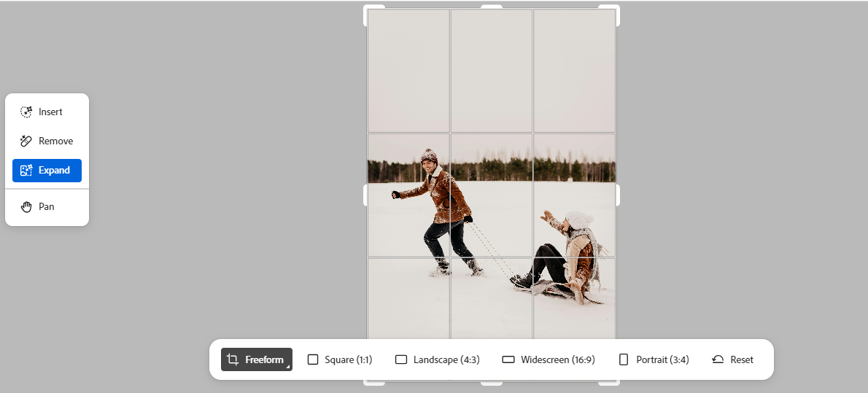This screenshot has width=868, height=393.
Task: Select Portrait (3:4) aspect ratio
Action: pos(654,359)
